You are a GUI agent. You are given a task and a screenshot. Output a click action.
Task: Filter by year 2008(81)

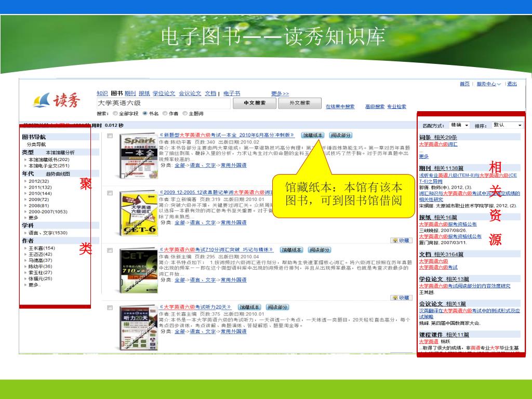38,206
